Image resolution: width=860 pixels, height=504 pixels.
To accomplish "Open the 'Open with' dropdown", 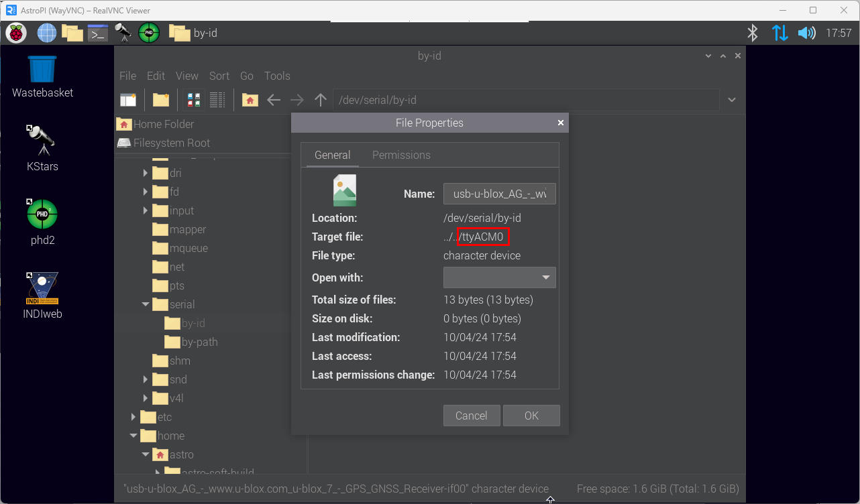I will click(x=499, y=277).
